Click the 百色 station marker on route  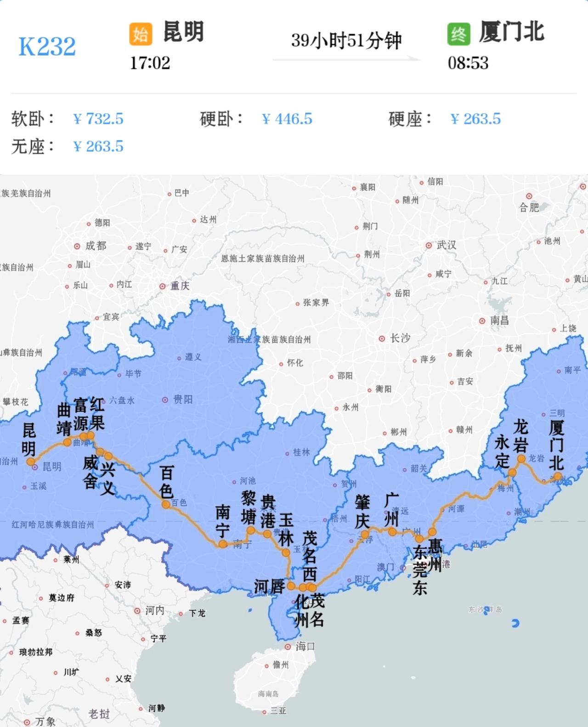(165, 504)
